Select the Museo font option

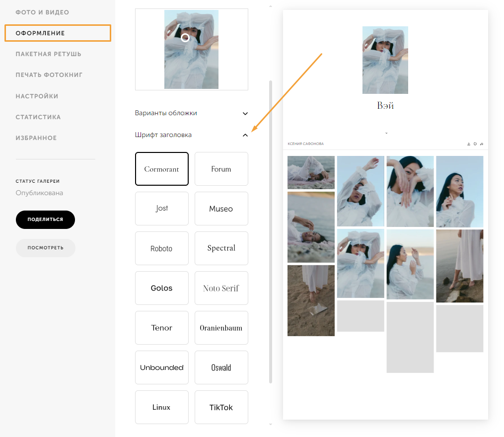(221, 209)
